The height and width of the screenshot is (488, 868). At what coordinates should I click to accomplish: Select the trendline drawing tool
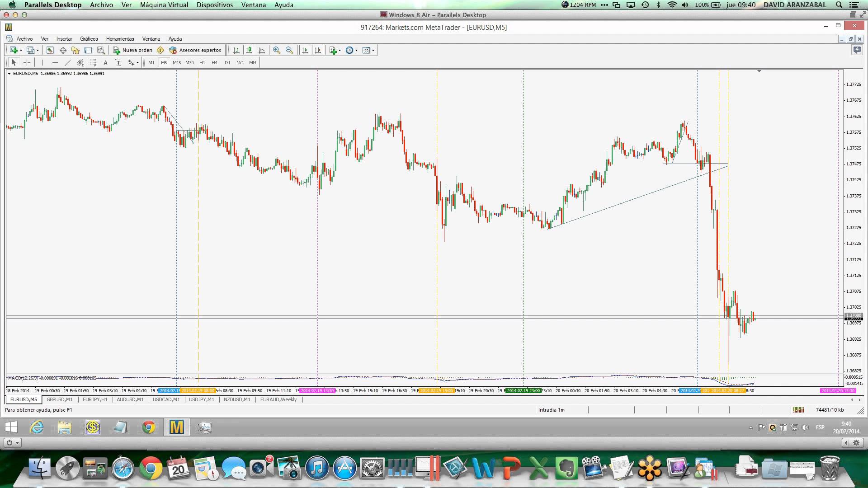(x=68, y=62)
